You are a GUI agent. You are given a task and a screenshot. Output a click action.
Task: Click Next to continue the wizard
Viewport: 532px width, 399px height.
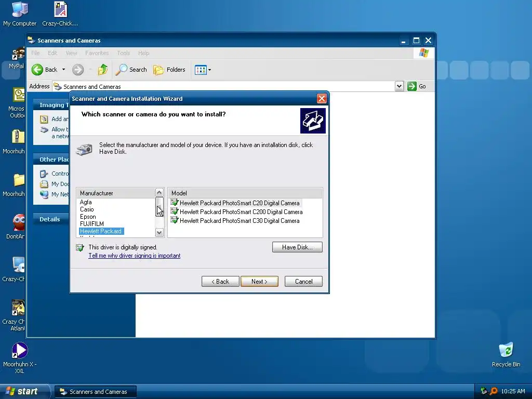pos(259,281)
